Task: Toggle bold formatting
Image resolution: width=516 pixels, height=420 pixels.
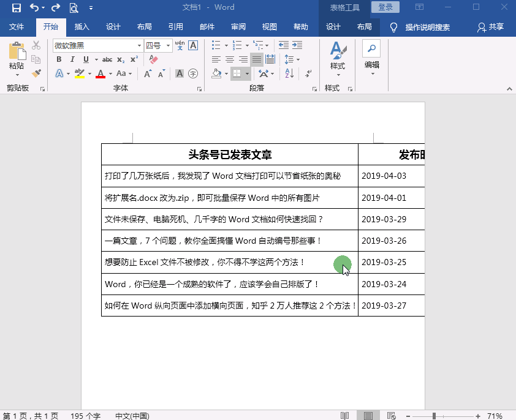Action: coord(59,59)
